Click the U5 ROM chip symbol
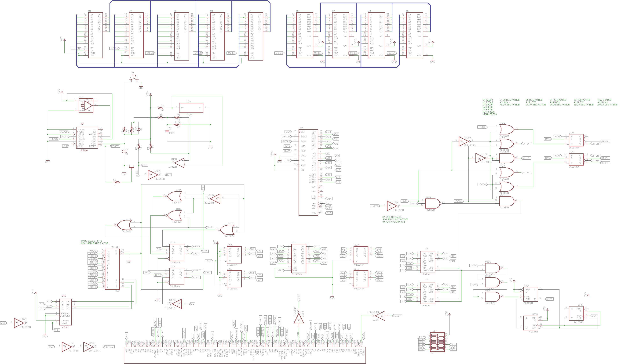 click(256, 36)
